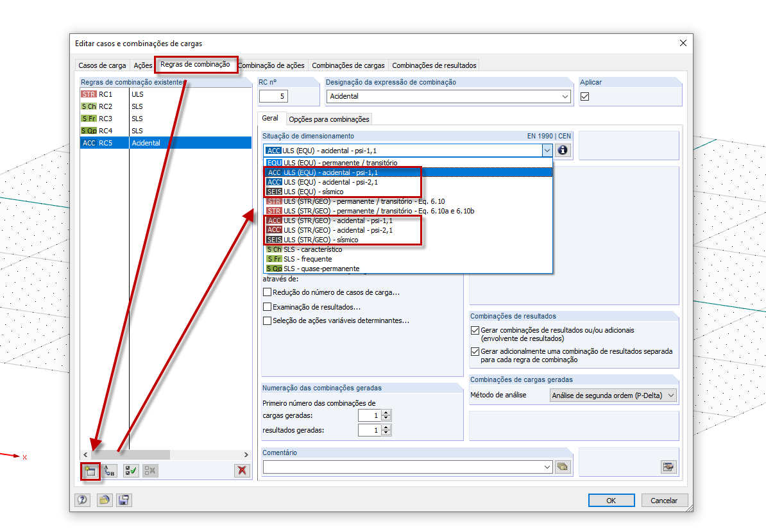Select ULS (STR/GEO) - sísmico option
766x532 pixels.
409,240
